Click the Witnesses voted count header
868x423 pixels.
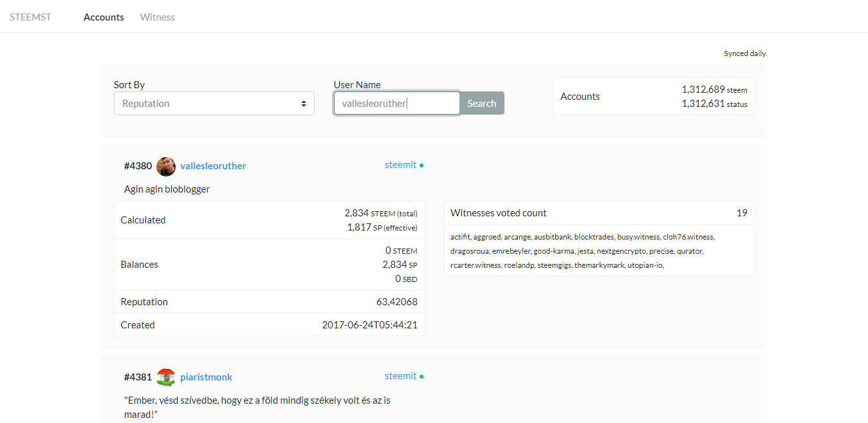click(x=599, y=213)
